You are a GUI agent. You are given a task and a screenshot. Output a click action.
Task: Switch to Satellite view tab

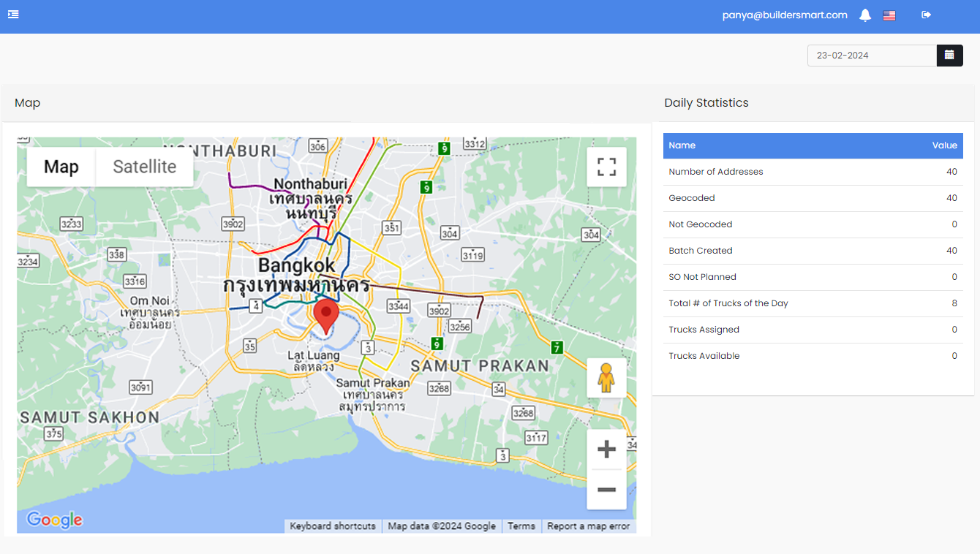(145, 167)
